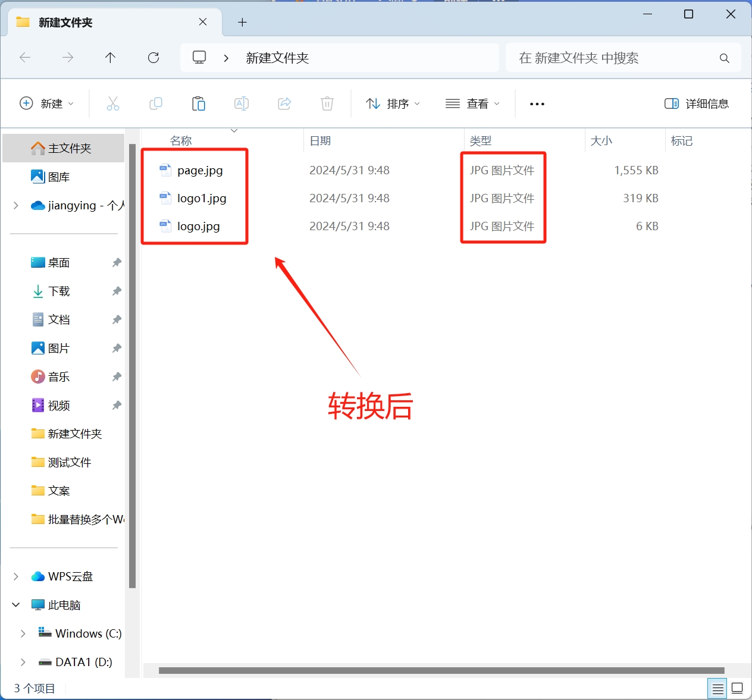The height and width of the screenshot is (700, 752).
Task: Toggle details list view at bottom right
Action: click(x=717, y=688)
